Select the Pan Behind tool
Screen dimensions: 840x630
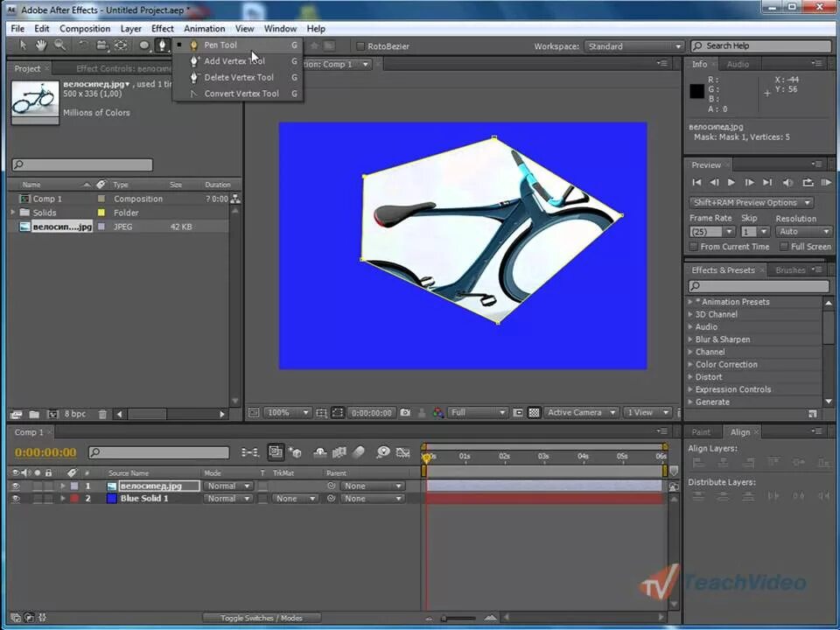tap(121, 45)
